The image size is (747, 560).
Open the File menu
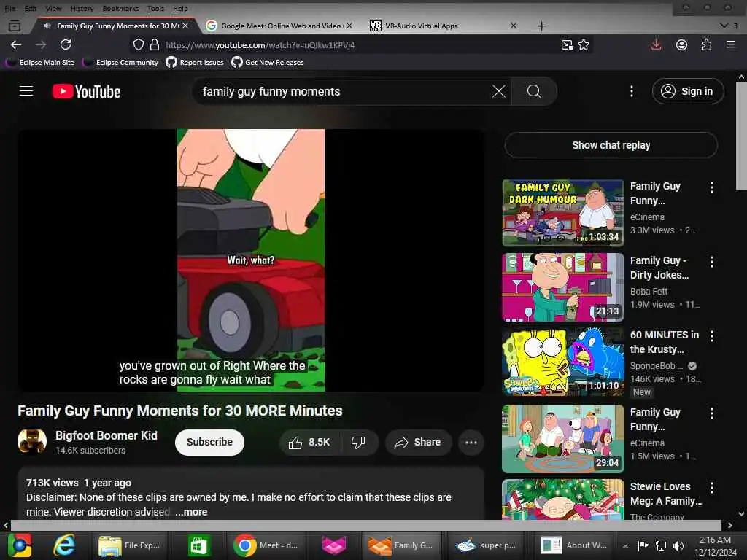[x=9, y=8]
